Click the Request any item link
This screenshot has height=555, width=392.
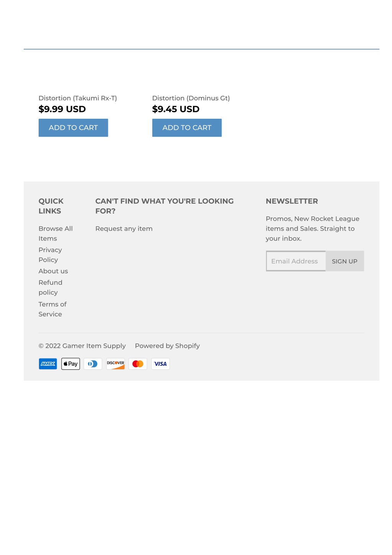click(124, 229)
